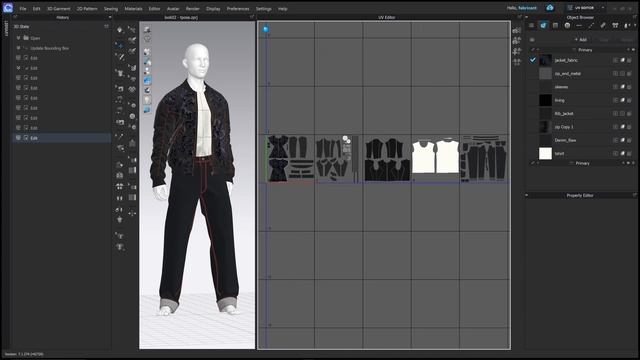
Task: Select the denim pants UV tile
Action: pos(484,158)
